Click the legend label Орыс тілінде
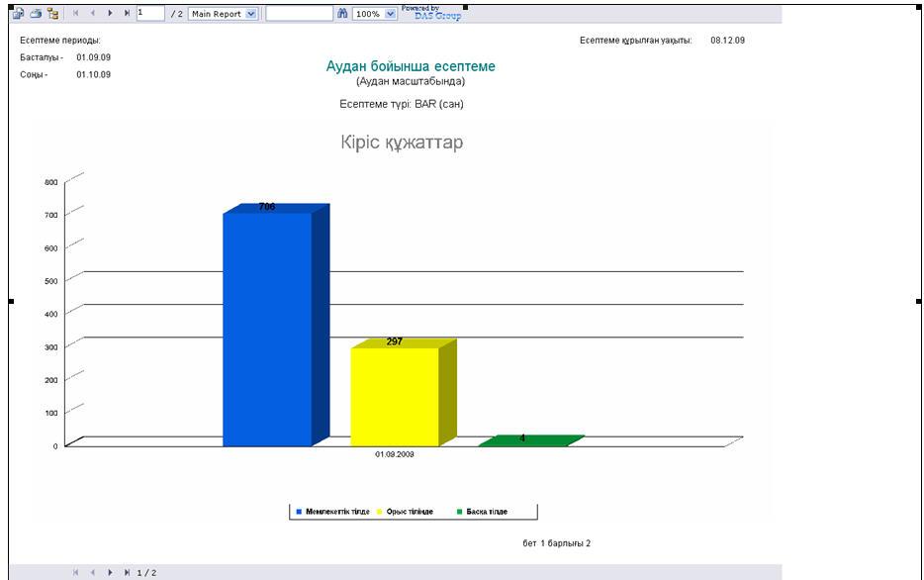The image size is (924, 580). [x=410, y=512]
